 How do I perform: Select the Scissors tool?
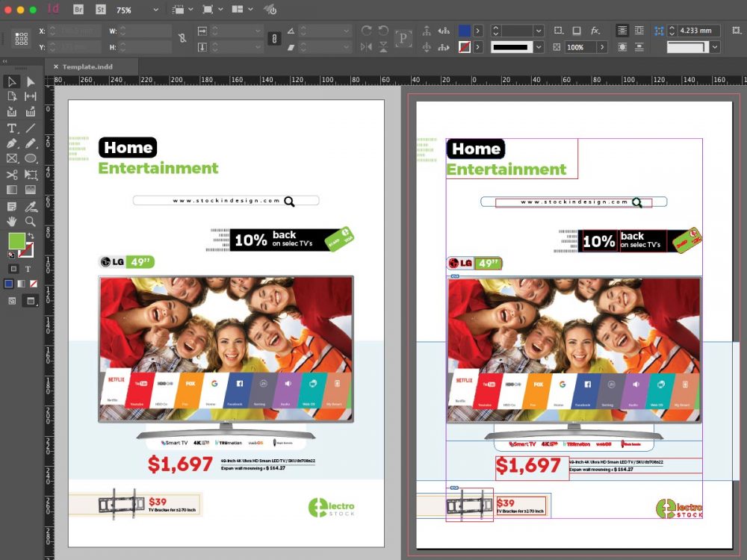pyautogui.click(x=12, y=175)
